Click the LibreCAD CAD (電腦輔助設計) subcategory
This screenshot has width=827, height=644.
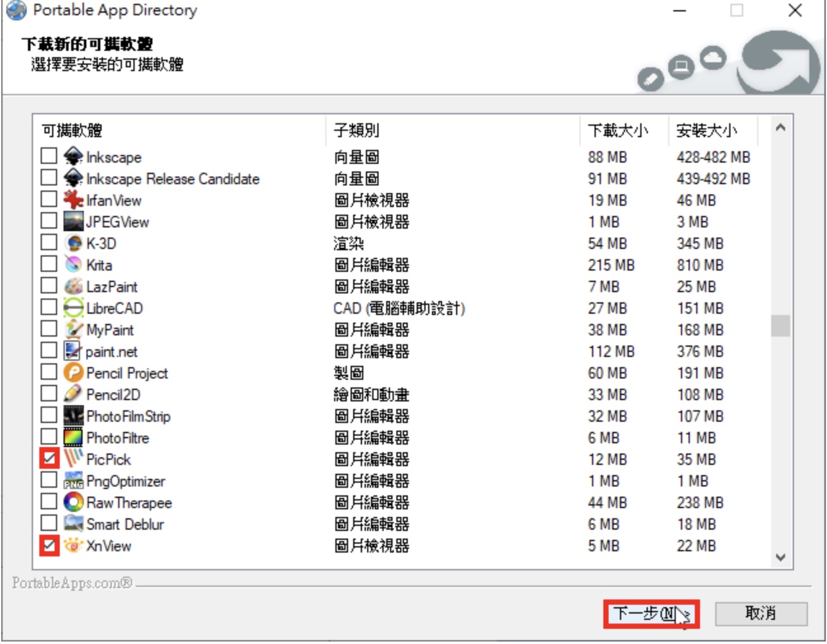399,308
